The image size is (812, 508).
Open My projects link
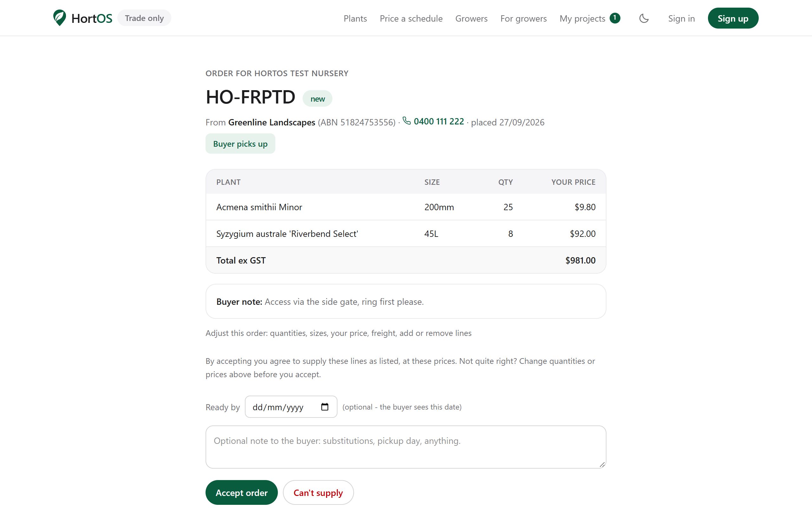[582, 18]
